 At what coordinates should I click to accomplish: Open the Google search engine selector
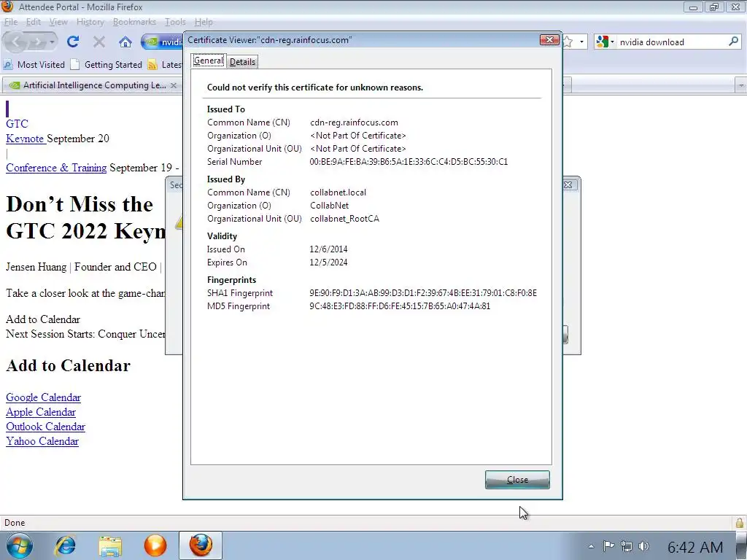605,42
